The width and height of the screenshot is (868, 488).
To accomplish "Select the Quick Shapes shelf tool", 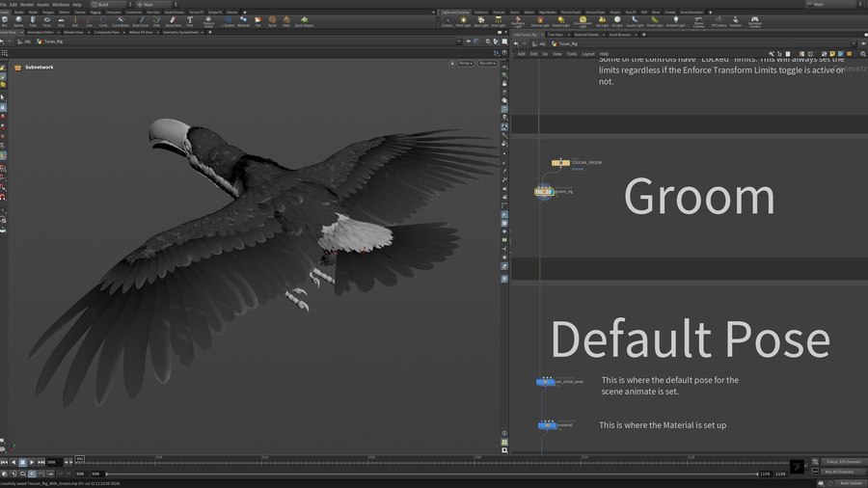I will (304, 21).
